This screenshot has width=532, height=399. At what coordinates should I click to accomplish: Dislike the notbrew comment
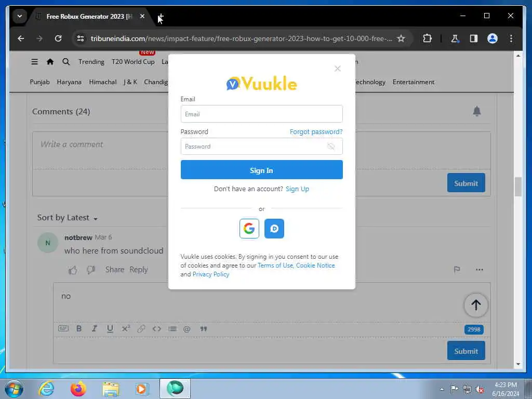pos(90,270)
